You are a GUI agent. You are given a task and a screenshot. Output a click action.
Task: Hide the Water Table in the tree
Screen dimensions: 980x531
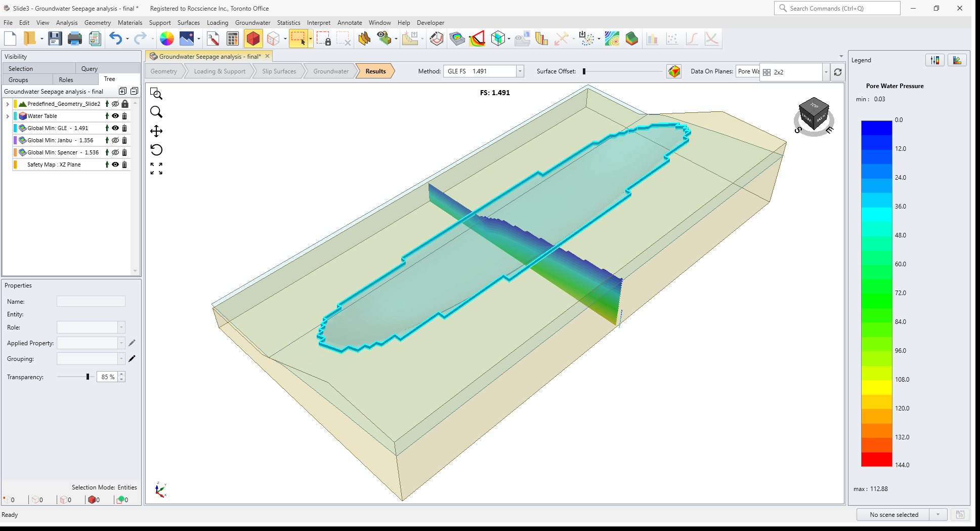click(x=115, y=116)
